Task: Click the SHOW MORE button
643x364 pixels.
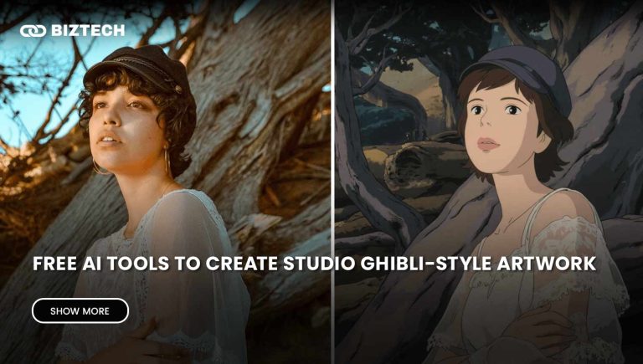Action: (80, 310)
